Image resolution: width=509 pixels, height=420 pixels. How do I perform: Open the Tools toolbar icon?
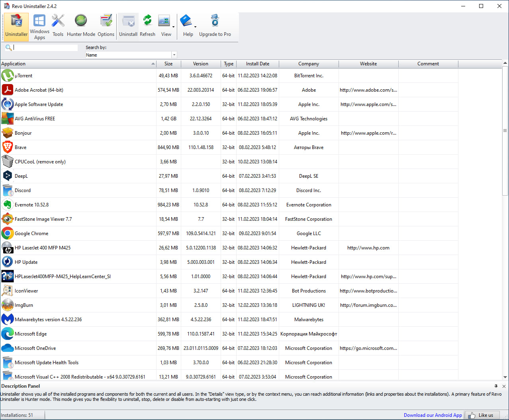click(x=58, y=26)
